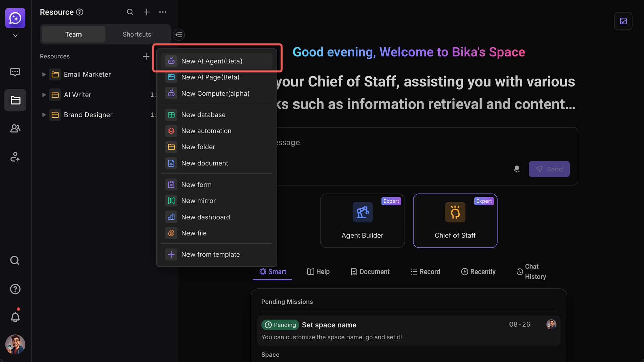Image resolution: width=644 pixels, height=362 pixels.
Task: Open the Set space name pending mission
Action: tap(329, 325)
